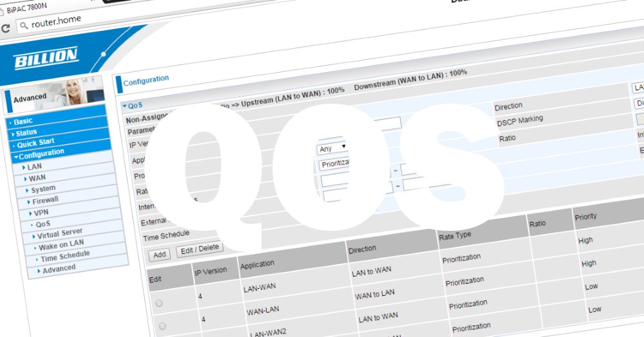Reload the page with the browser refresh icon

pyautogui.click(x=5, y=28)
